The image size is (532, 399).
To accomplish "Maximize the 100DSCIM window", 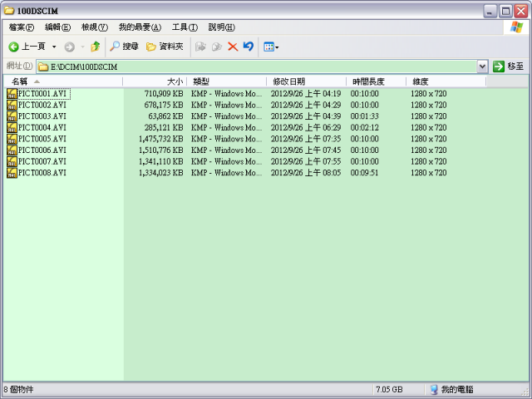I will point(505,11).
